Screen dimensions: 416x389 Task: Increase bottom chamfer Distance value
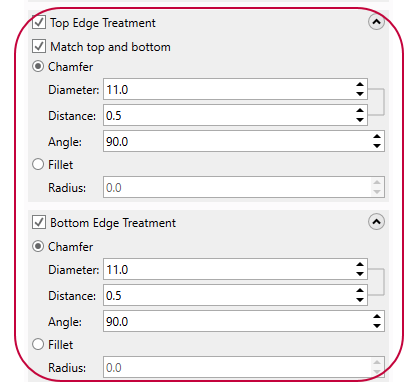360,291
